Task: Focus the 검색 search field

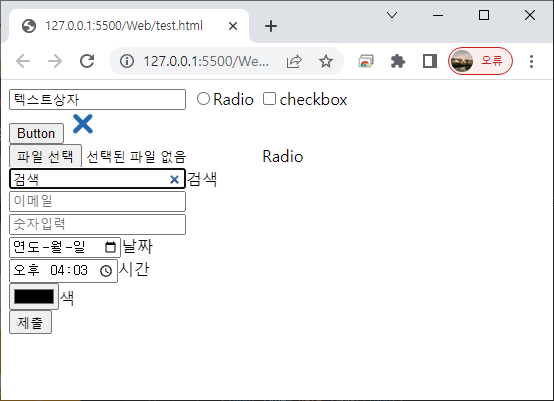Action: [x=97, y=179]
